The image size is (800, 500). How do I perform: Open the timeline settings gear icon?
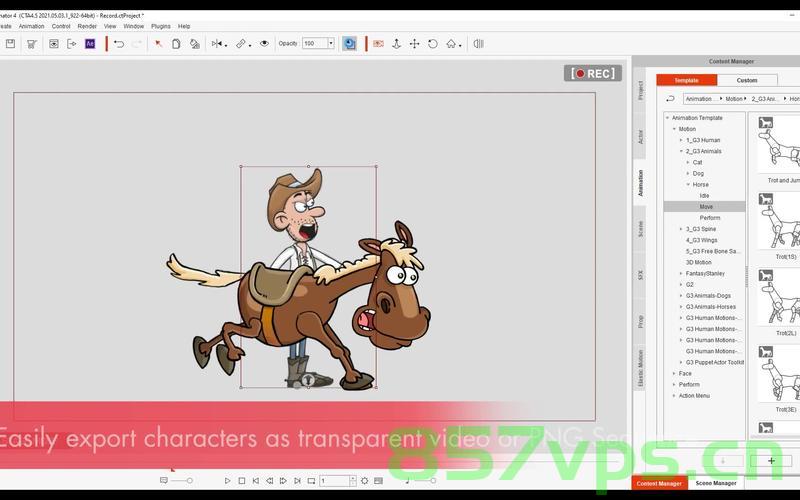tap(364, 481)
